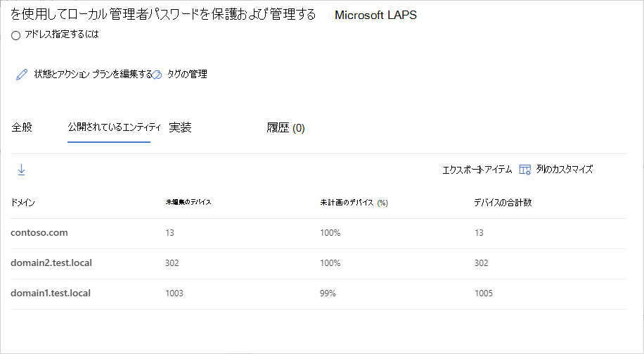Image resolution: width=644 pixels, height=354 pixels.
Task: Click the column customize icon
Action: [524, 170]
